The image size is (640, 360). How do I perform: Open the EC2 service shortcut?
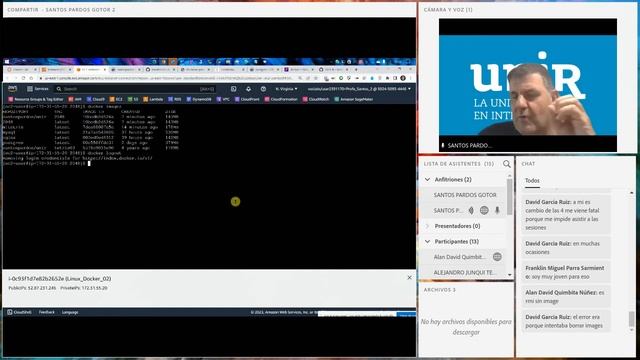coord(116,99)
